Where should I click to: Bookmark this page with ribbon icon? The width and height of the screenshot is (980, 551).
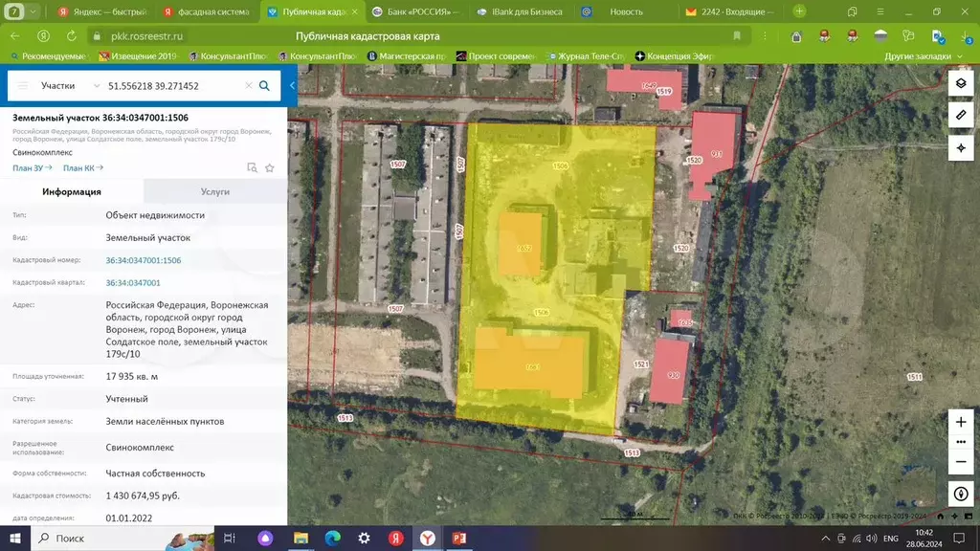[x=737, y=36]
